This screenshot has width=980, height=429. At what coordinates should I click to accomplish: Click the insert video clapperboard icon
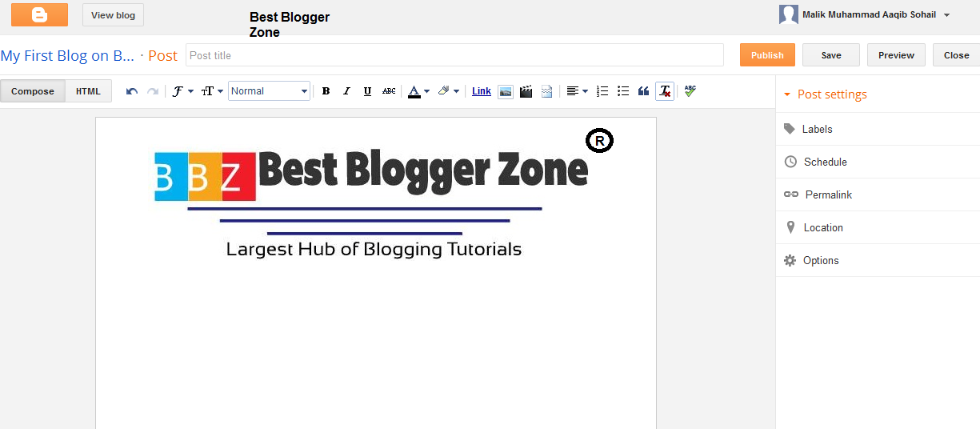[526, 91]
